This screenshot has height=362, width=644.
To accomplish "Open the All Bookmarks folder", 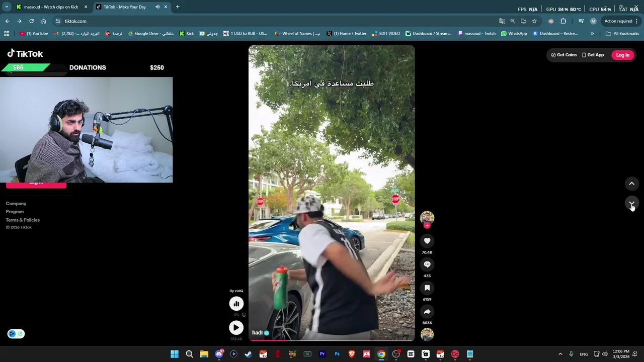I will coord(622,34).
